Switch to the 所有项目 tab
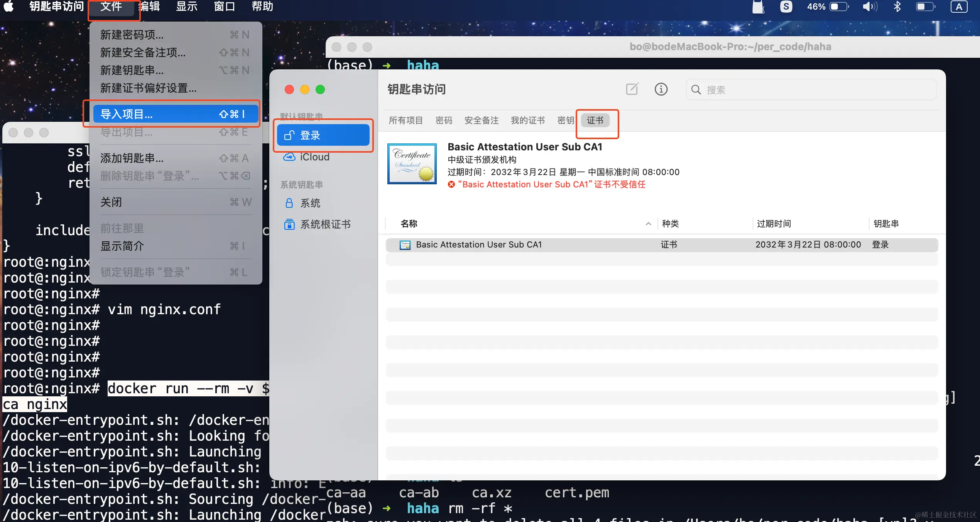Screen dimensions: 980x522 pos(406,120)
